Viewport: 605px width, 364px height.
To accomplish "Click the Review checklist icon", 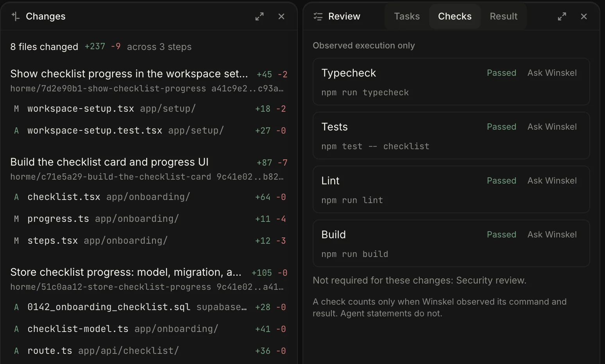I will click(x=318, y=16).
